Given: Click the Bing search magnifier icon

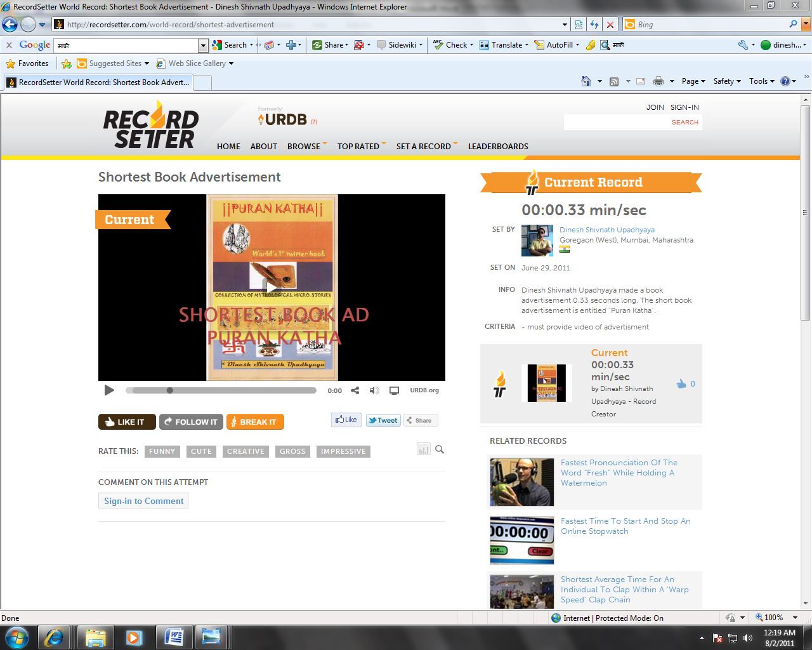Looking at the screenshot, I should [793, 24].
